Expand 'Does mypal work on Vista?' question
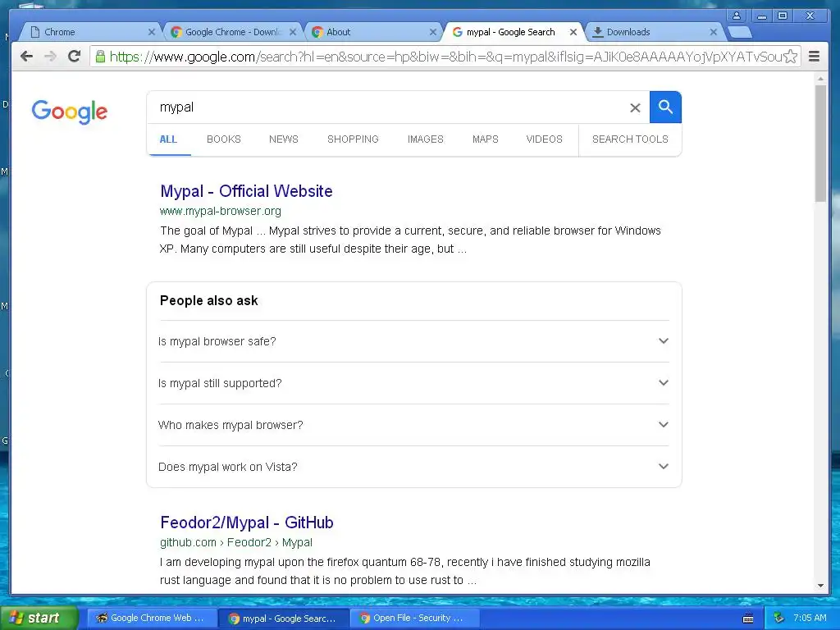The height and width of the screenshot is (630, 840). (x=413, y=467)
